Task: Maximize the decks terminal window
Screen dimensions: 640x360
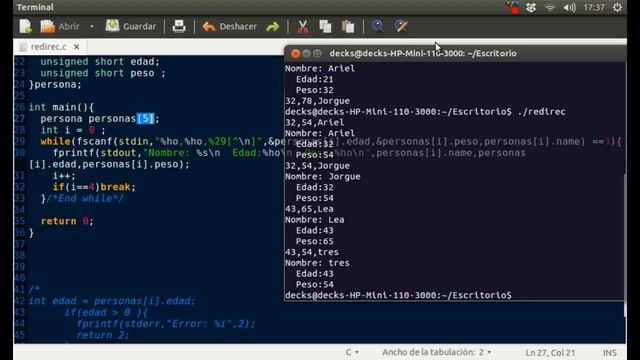Action: [317, 53]
